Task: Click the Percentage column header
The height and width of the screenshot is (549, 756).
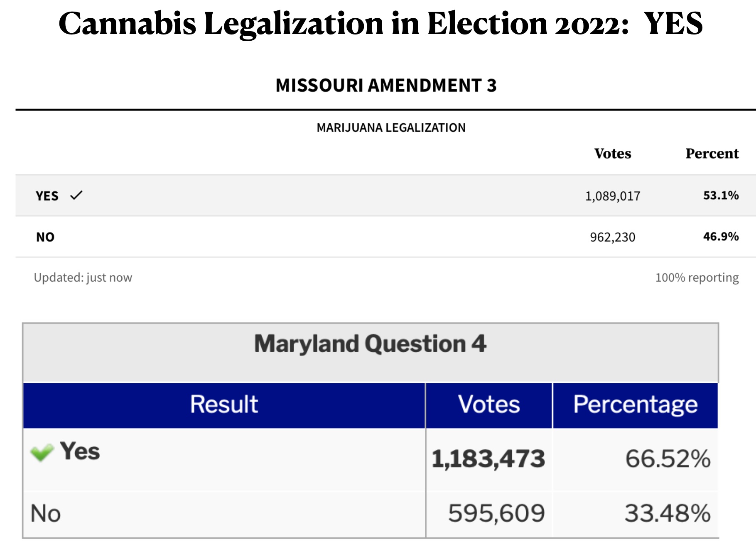Action: coord(635,404)
